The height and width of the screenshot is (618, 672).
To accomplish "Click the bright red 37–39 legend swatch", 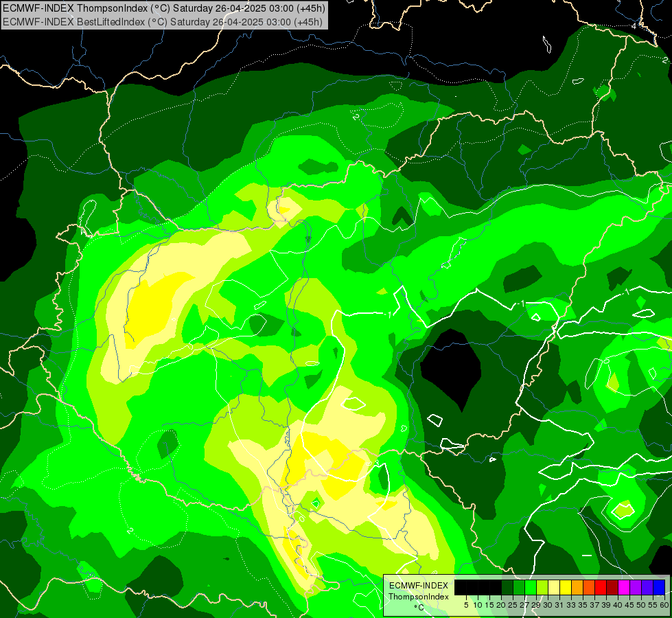I will click(601, 588).
